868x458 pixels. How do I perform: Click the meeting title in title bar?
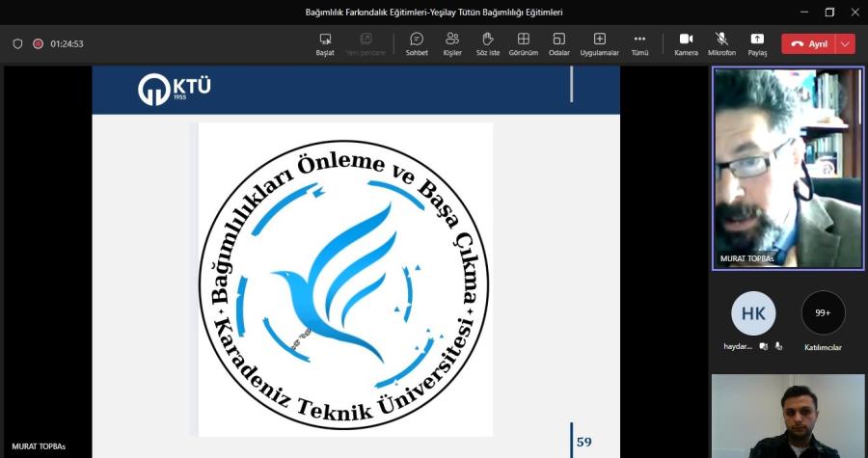(434, 13)
